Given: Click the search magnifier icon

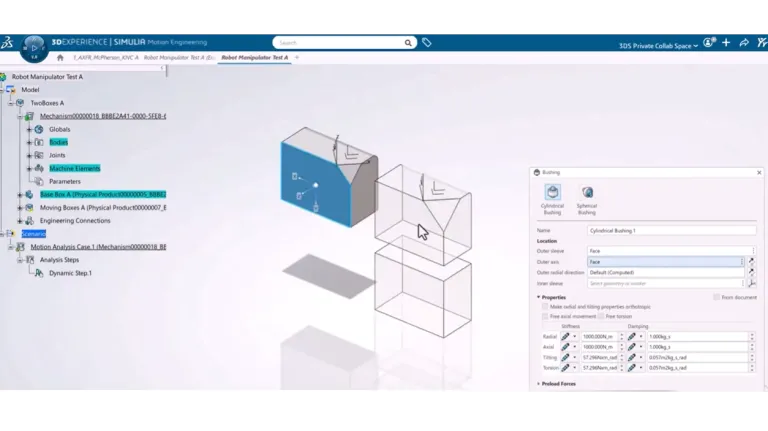Looking at the screenshot, I should click(408, 43).
